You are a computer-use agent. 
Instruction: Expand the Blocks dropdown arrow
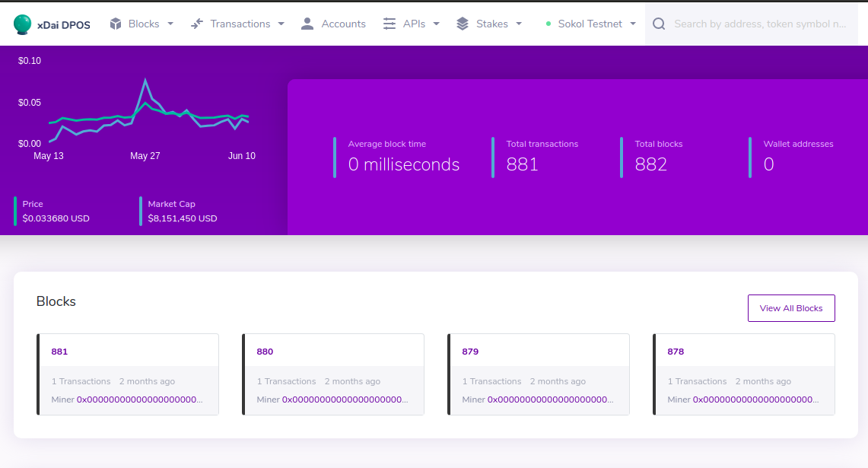tap(170, 24)
